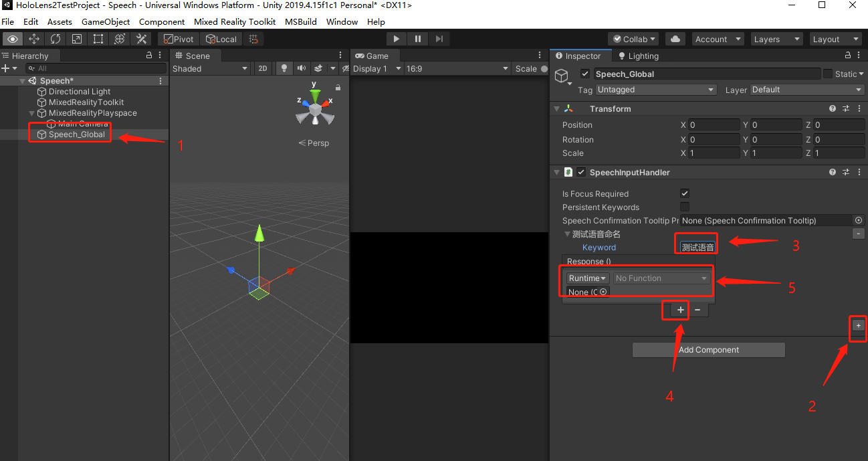Collapse the Transform component
This screenshot has height=461, width=868.
click(556, 108)
